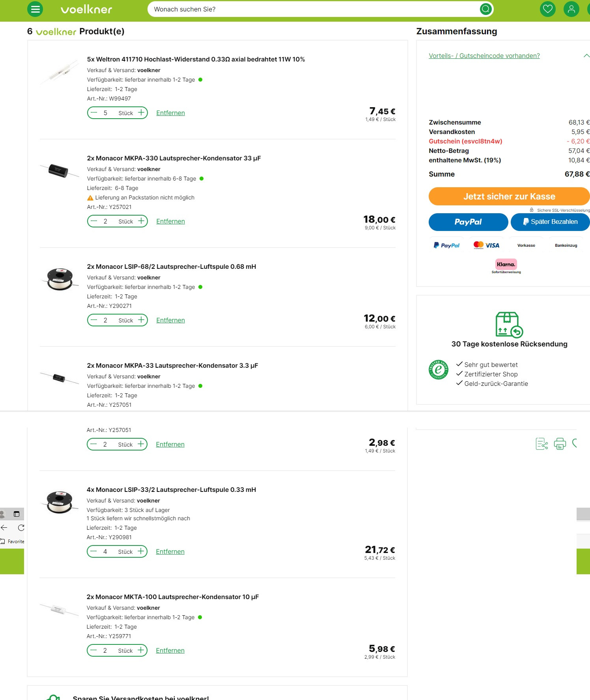Share the cart via document-share icon
This screenshot has height=700, width=590.
click(542, 444)
